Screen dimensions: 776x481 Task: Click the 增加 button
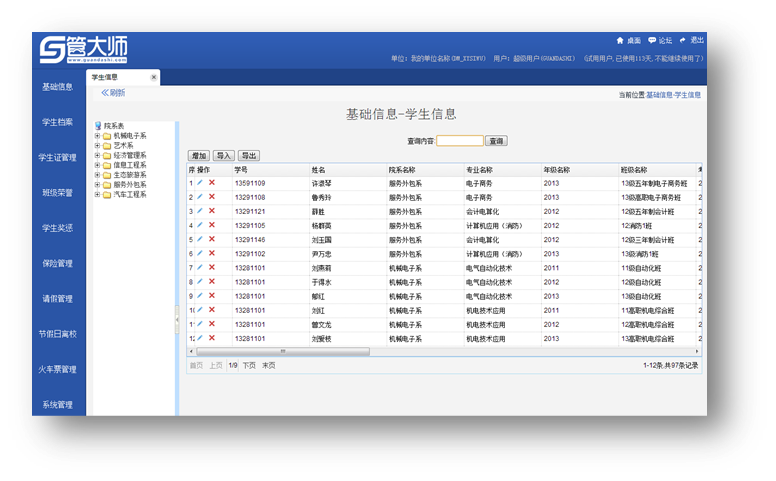coord(199,156)
